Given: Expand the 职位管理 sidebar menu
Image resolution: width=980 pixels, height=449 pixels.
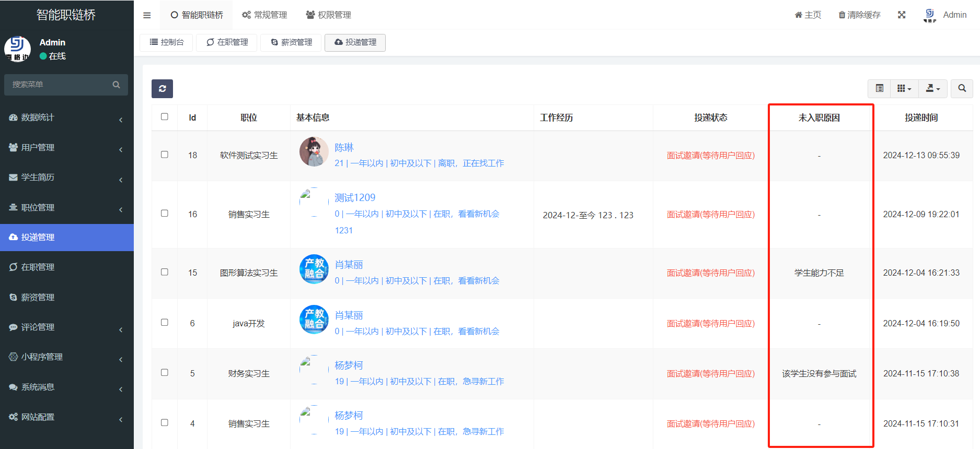Looking at the screenshot, I should 66,208.
